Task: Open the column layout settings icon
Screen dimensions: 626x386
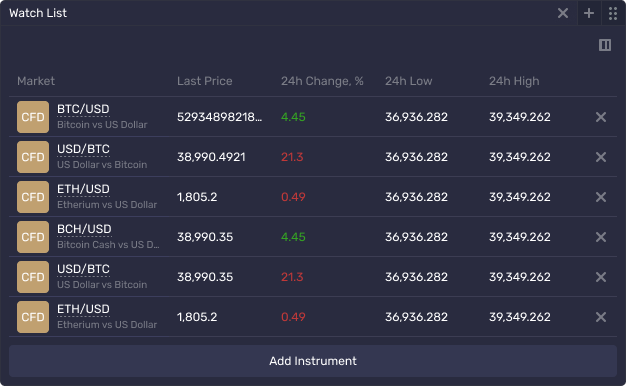Action: point(605,45)
